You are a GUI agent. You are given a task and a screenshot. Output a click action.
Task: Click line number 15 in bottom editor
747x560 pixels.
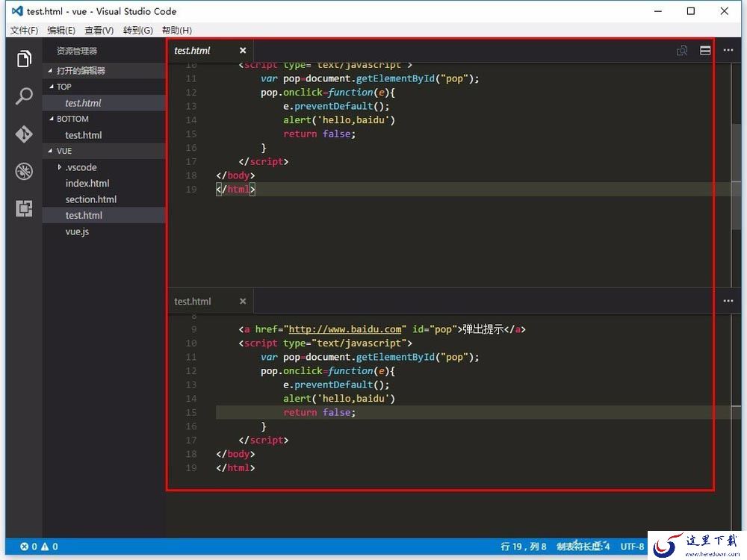[x=191, y=412]
